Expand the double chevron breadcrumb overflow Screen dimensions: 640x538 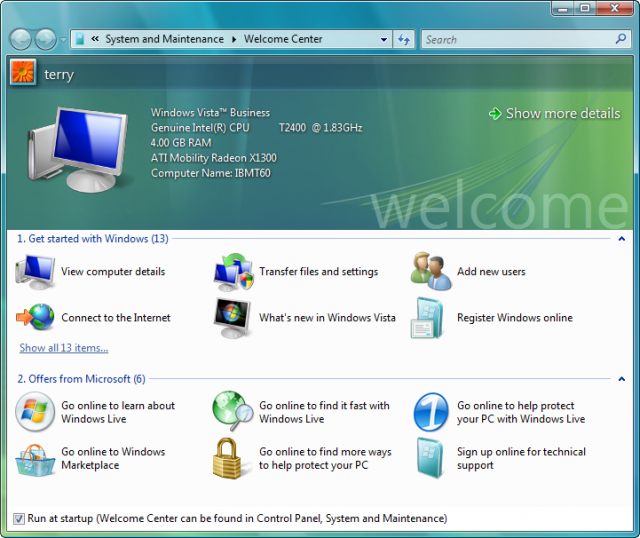[x=95, y=39]
